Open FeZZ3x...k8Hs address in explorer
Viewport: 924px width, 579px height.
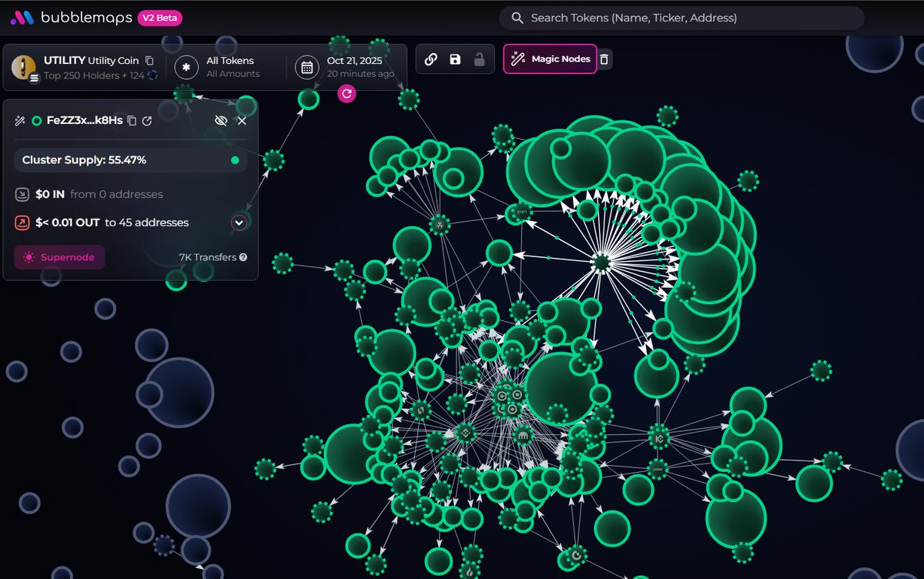pyautogui.click(x=147, y=121)
